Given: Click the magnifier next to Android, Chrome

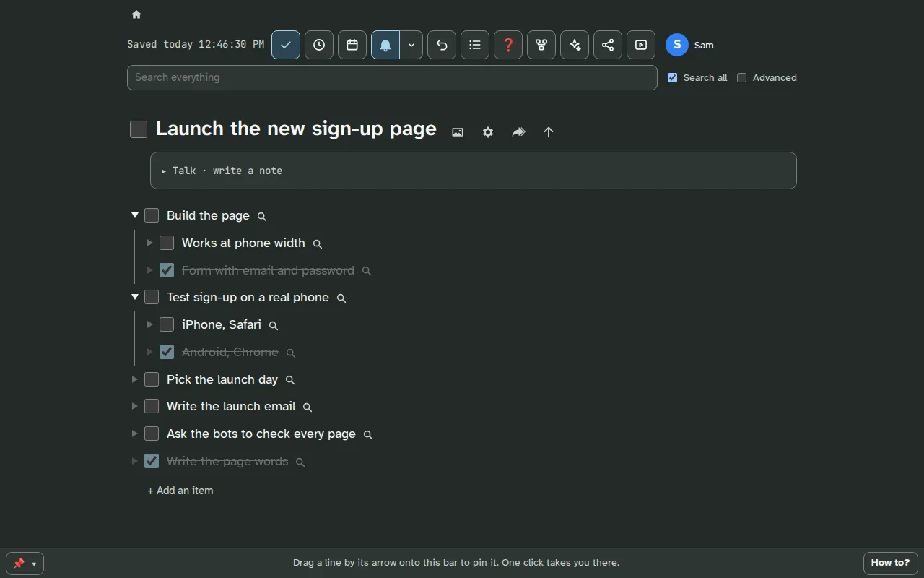Looking at the screenshot, I should click(x=291, y=353).
